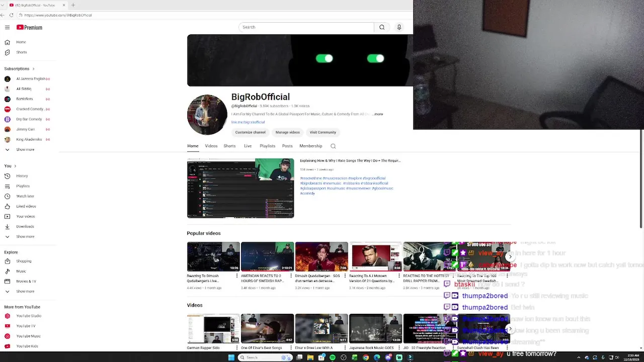Expand channel description with ...more
Image resolution: width=644 pixels, height=362 pixels.
pyautogui.click(x=378, y=114)
